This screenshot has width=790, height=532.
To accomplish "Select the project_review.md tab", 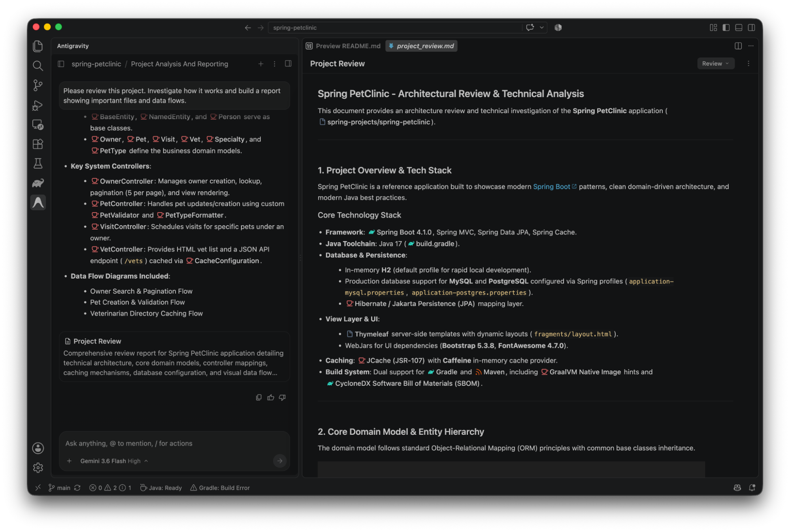I will click(421, 46).
